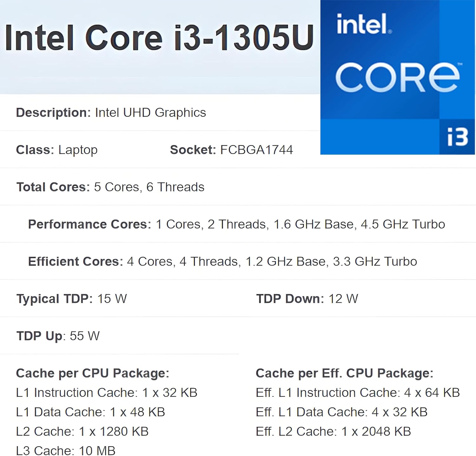Click the Description: Intel UHD Graphics row
Screen dimensions: 476x456
tap(111, 113)
